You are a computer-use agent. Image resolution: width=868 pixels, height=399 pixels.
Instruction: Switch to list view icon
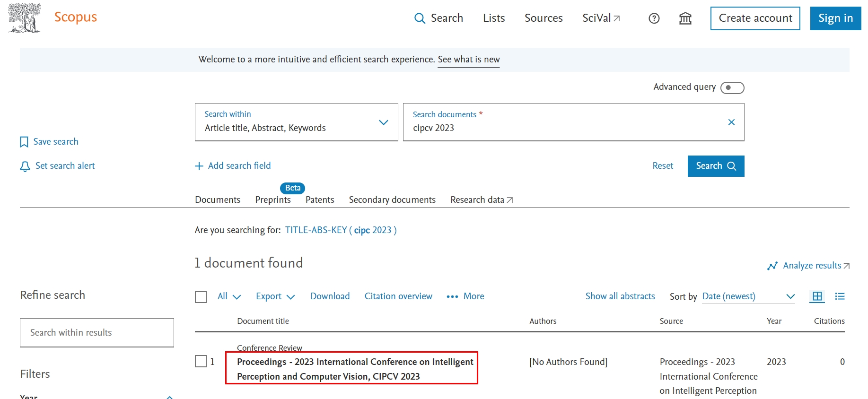click(x=840, y=296)
